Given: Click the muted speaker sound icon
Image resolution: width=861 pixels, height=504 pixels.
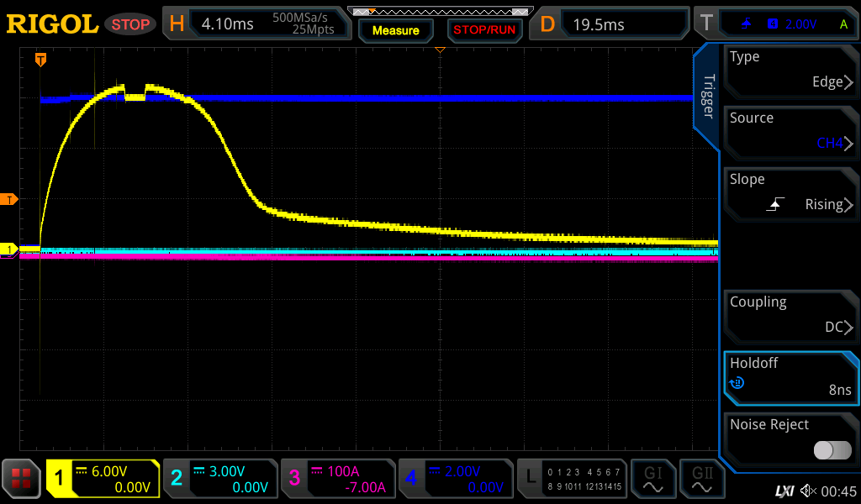Looking at the screenshot, I should coord(808,491).
